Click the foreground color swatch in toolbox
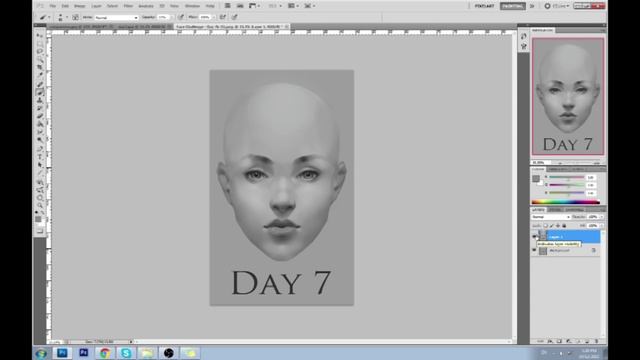This screenshot has height=360, width=640. click(x=38, y=219)
